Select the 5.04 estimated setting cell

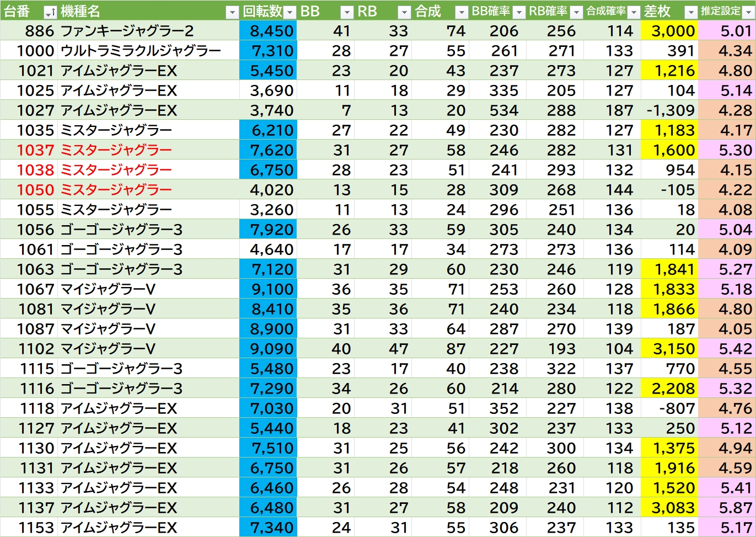pyautogui.click(x=726, y=230)
